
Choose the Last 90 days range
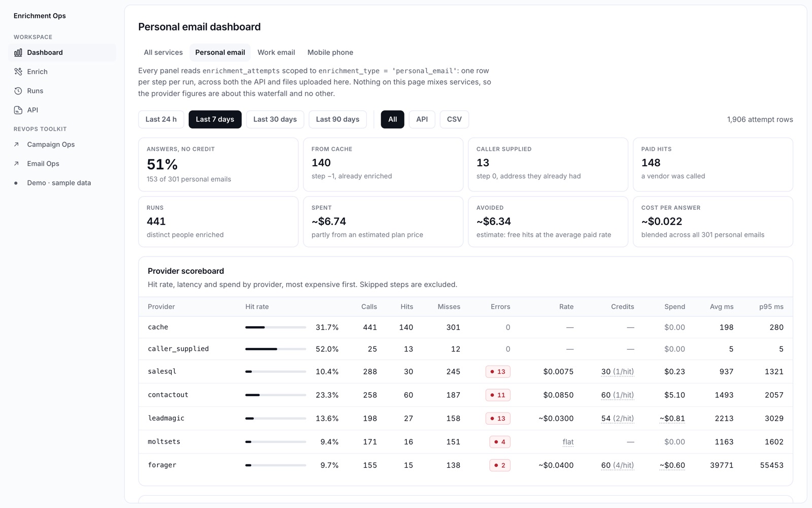337,119
